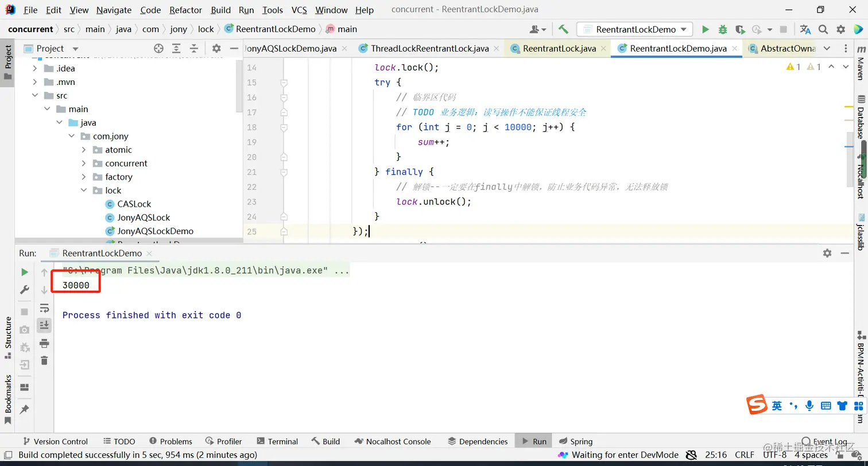Click the Project tree vertical scrollbar
Viewport: 868px width, 466px height.
pos(239,86)
